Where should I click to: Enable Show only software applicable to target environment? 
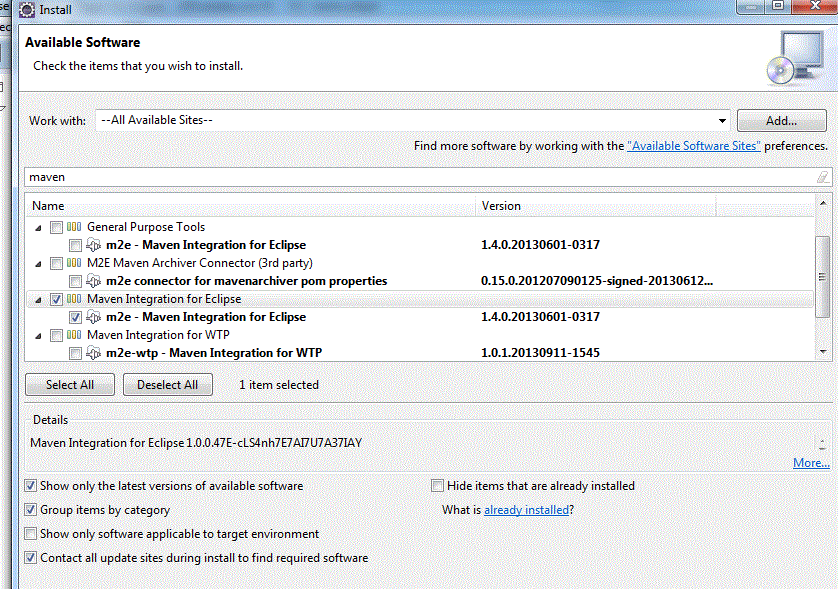(31, 534)
